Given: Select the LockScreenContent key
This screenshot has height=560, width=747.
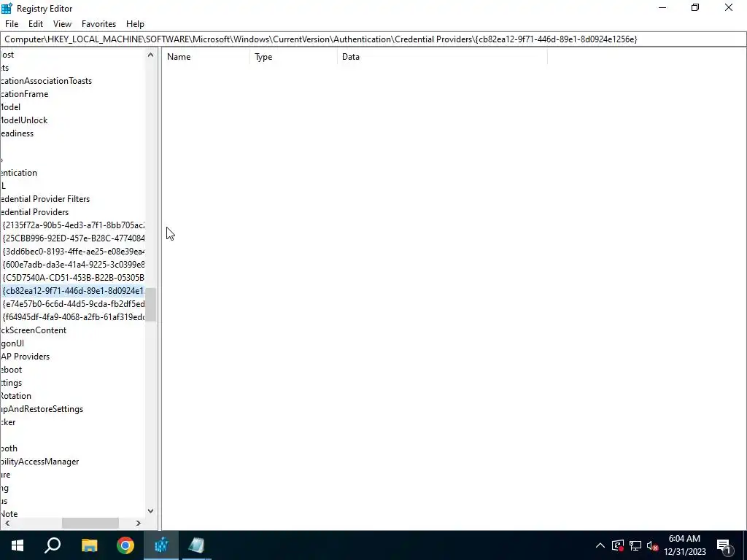Looking at the screenshot, I should click(x=34, y=330).
